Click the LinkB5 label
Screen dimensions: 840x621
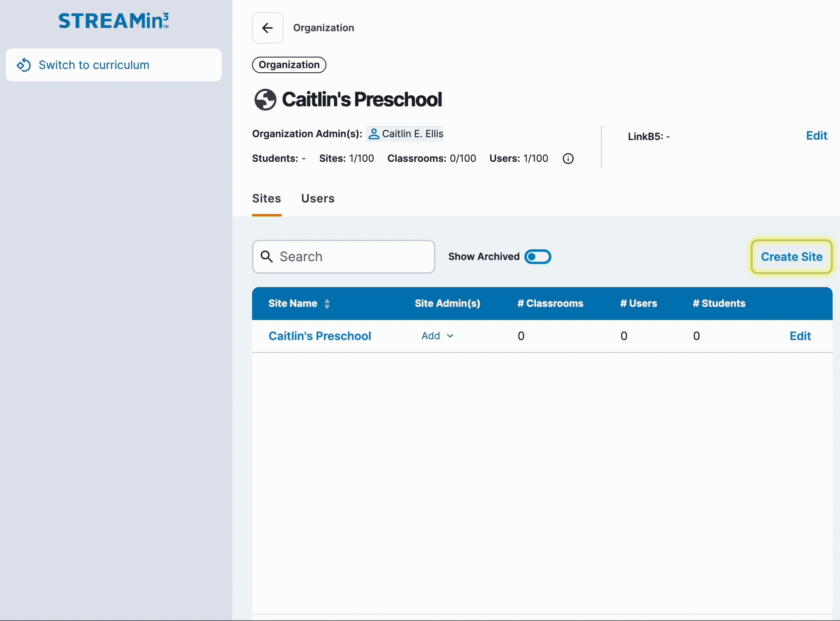coord(645,137)
